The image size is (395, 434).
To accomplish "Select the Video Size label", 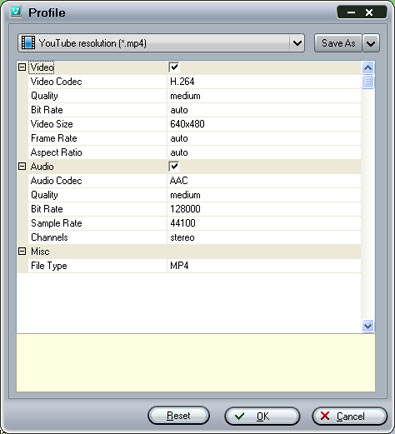I will (x=52, y=124).
